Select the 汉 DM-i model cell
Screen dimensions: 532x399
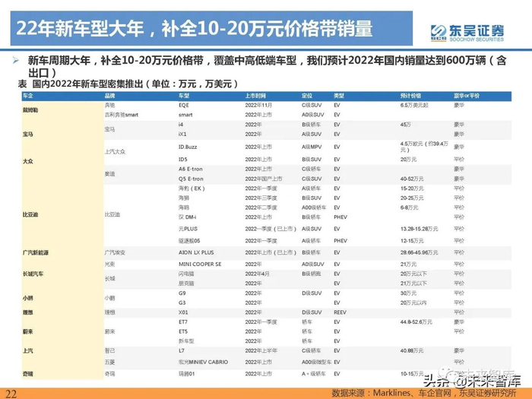tap(188, 217)
